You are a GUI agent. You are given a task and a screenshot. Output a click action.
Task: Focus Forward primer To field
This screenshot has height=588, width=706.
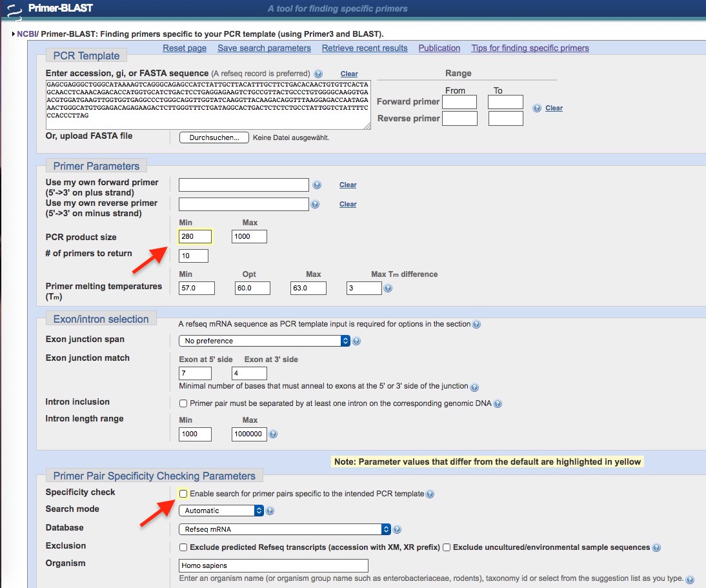pyautogui.click(x=506, y=102)
